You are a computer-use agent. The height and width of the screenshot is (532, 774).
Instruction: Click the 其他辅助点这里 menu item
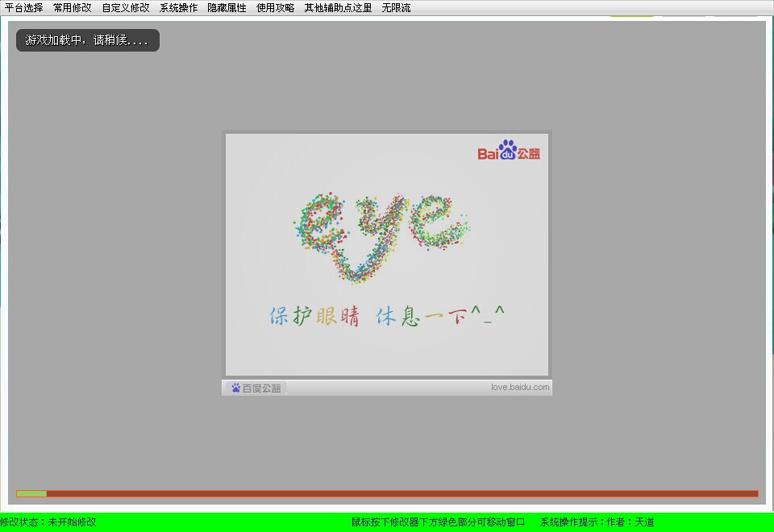point(338,8)
